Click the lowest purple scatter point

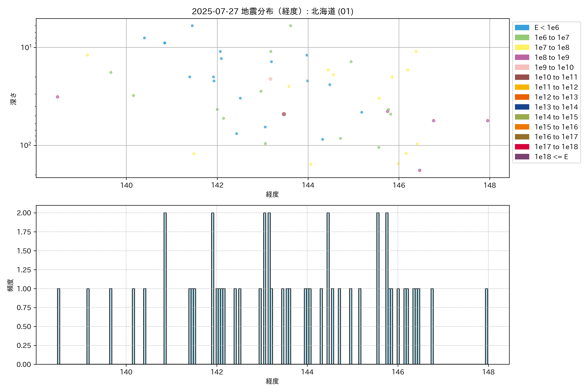[420, 170]
